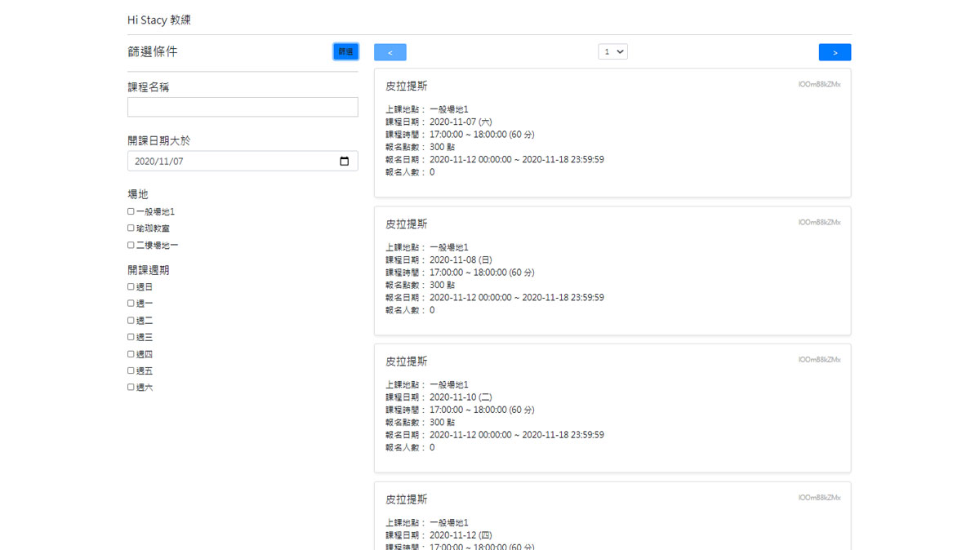The width and height of the screenshot is (980, 550).
Task: Tick the 週五 weekday checkbox
Action: (x=131, y=370)
